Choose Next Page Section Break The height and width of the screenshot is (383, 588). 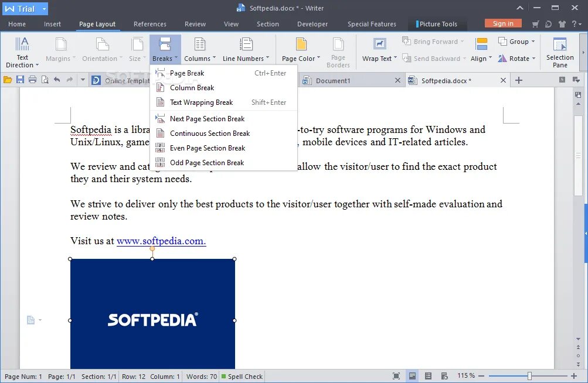[223, 119]
